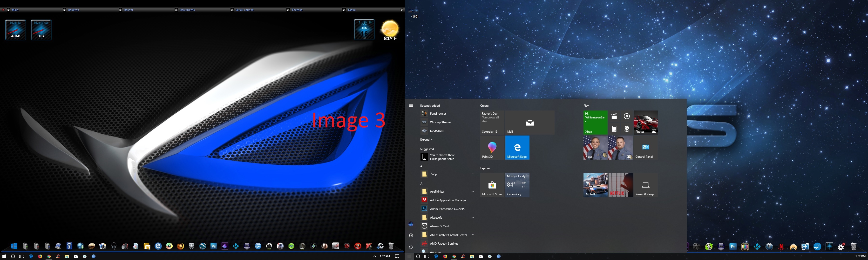Screen dimensions: 868x260
Task: Open the Microsoft Store tile
Action: click(x=492, y=185)
